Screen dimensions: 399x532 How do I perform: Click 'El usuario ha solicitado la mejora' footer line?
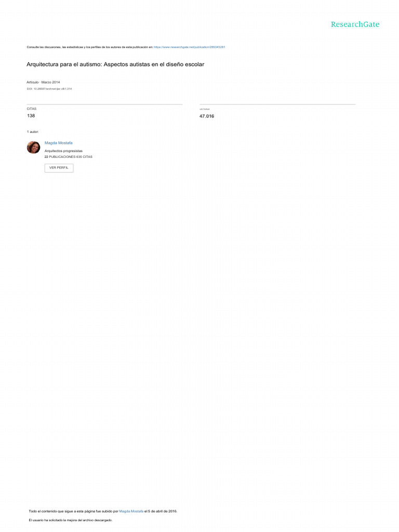[71, 520]
